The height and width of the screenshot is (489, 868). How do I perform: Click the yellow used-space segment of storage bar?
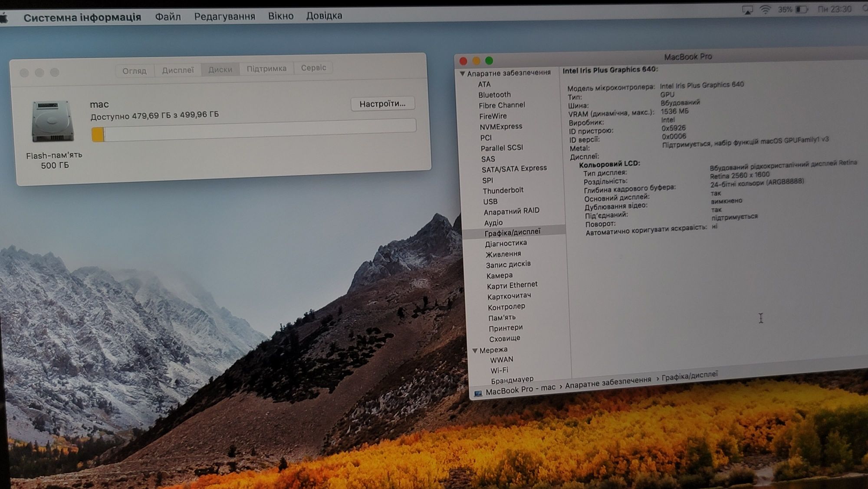(98, 135)
